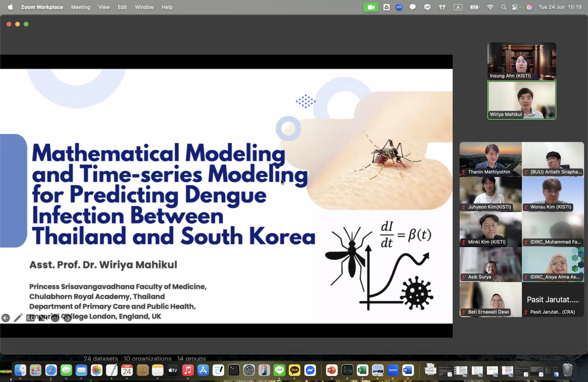Select Asik Surya participant tile
This screenshot has height=382, width=588.
491,264
